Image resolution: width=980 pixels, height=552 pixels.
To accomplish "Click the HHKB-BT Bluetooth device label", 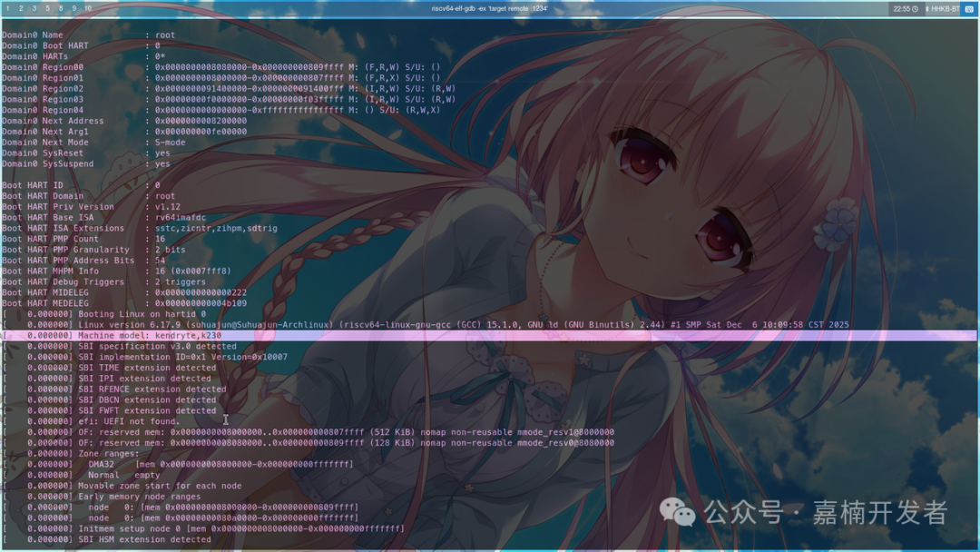I will (x=945, y=9).
